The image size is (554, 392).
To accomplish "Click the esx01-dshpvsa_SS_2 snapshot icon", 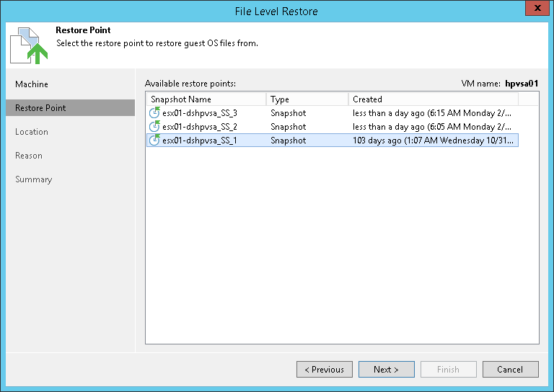I will pos(154,127).
